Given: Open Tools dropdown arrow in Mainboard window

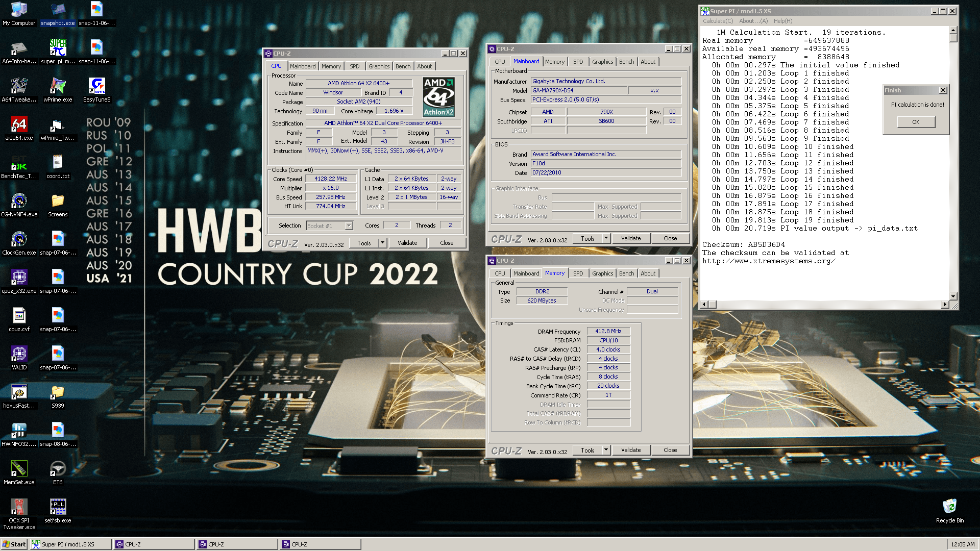Looking at the screenshot, I should 606,238.
